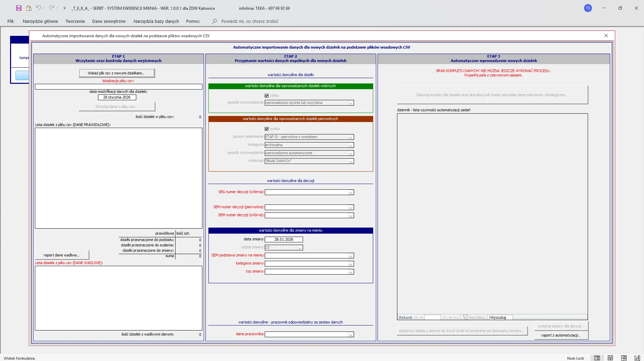Screen dimensions: 644x361
Task: Open 'SEG numer decyzji (wtórna)' dropdown
Action: click(x=351, y=192)
